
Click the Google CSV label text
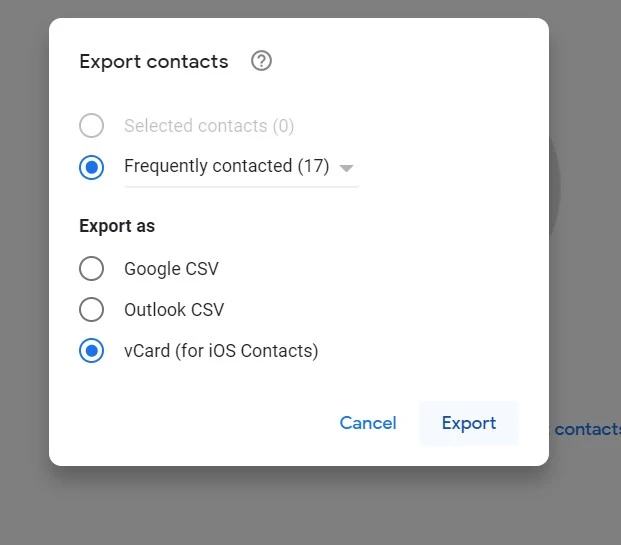point(171,269)
